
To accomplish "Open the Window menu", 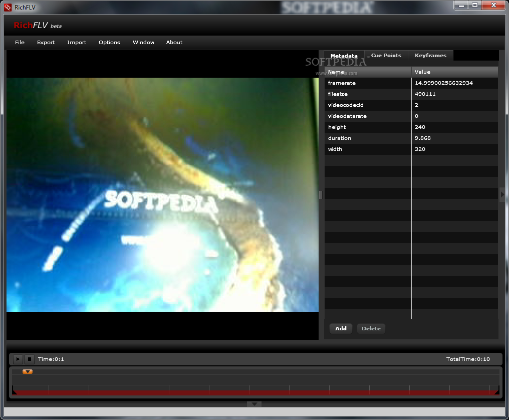I will click(143, 42).
